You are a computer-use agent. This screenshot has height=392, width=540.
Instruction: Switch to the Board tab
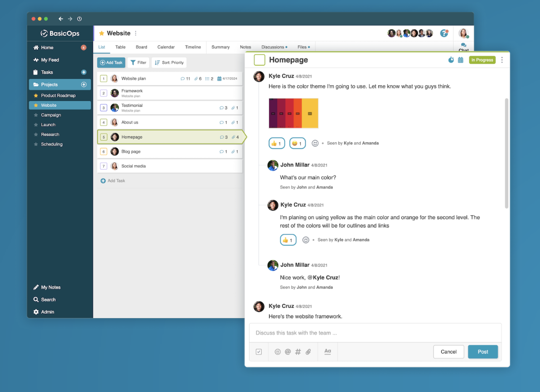141,47
